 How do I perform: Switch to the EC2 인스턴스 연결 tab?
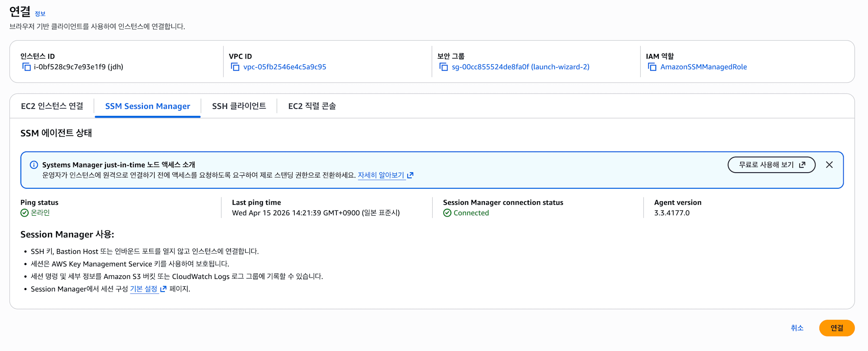coord(52,106)
